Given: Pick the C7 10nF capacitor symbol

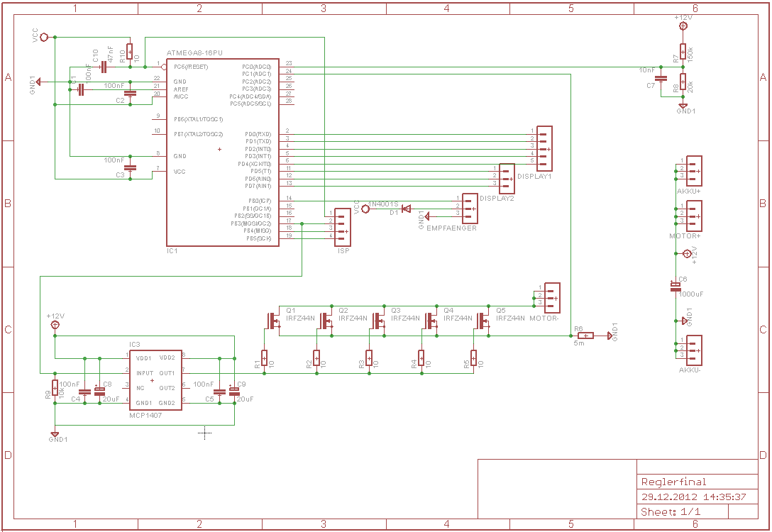Looking at the screenshot, I should pos(661,78).
